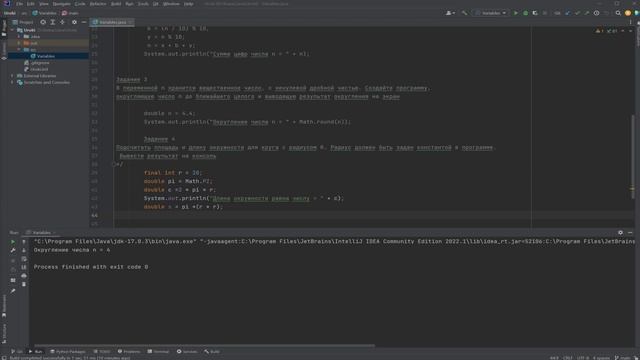640x360 pixels.
Task: Click the Git update project arrow icon
Action: tap(568, 13)
